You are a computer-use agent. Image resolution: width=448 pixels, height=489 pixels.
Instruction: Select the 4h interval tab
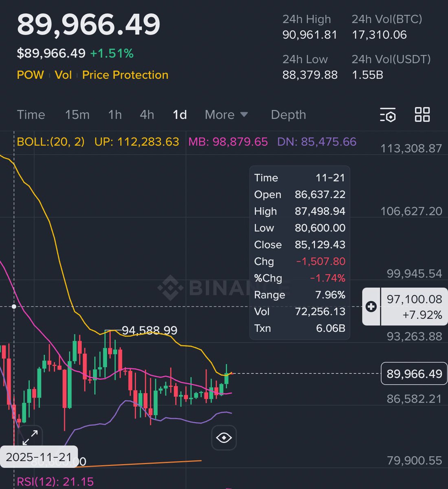pos(147,115)
